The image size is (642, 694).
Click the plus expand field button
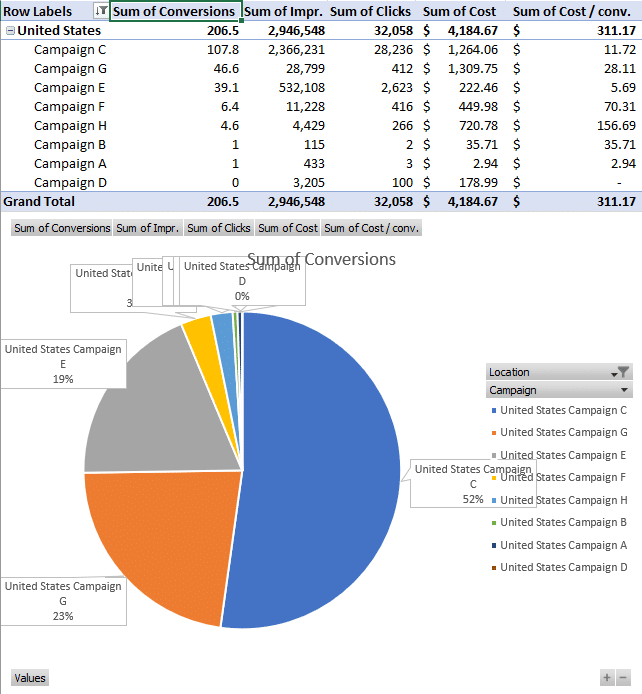606,678
